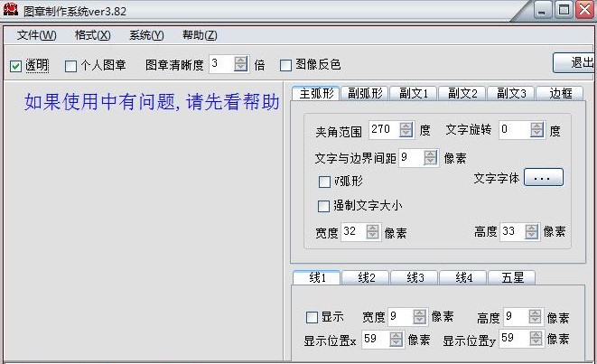This screenshot has height=364, width=597.
Task: Switch to the 副文1 tab
Action: 414,93
